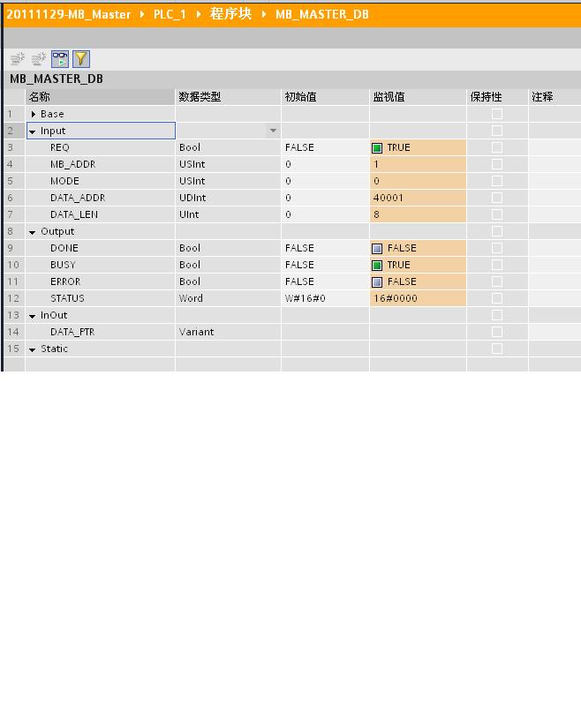581x728 pixels.
Task: Expand the Base section
Action: [x=34, y=114]
